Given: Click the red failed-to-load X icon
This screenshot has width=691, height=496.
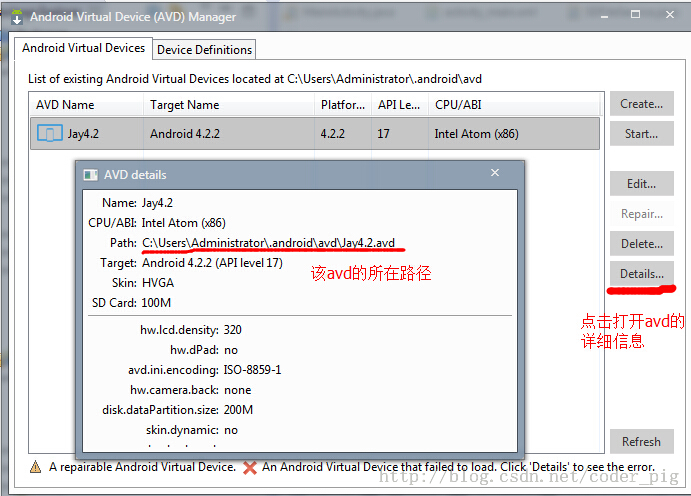Looking at the screenshot, I should 246,467.
